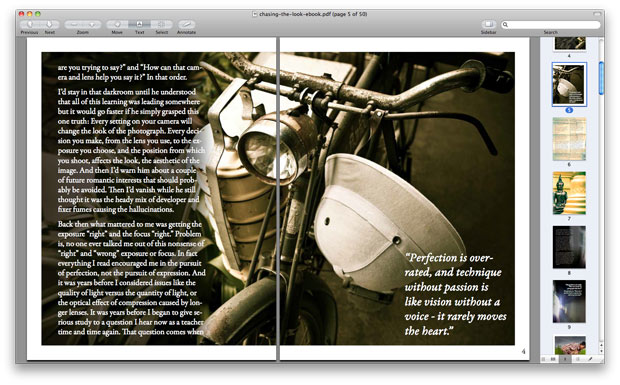Toggle the Sidebar panel
The width and height of the screenshot is (620, 385).
(x=488, y=25)
